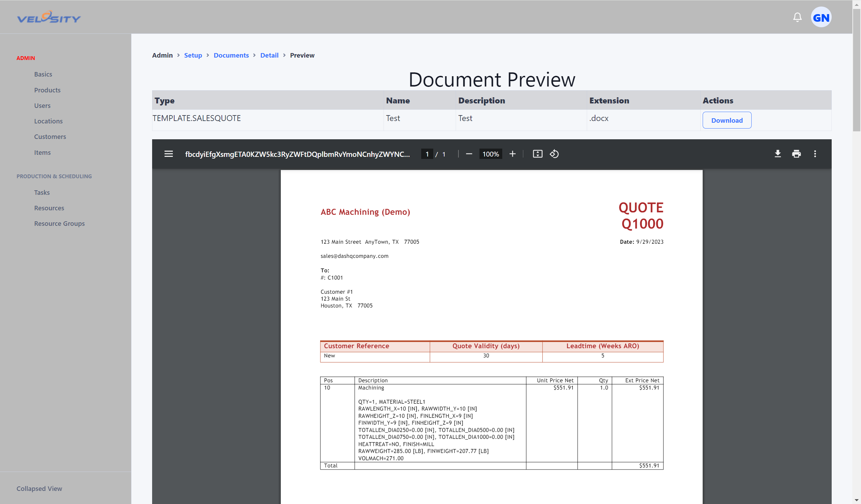This screenshot has height=504, width=861.
Task: Open Resources in sidebar
Action: [x=49, y=208]
